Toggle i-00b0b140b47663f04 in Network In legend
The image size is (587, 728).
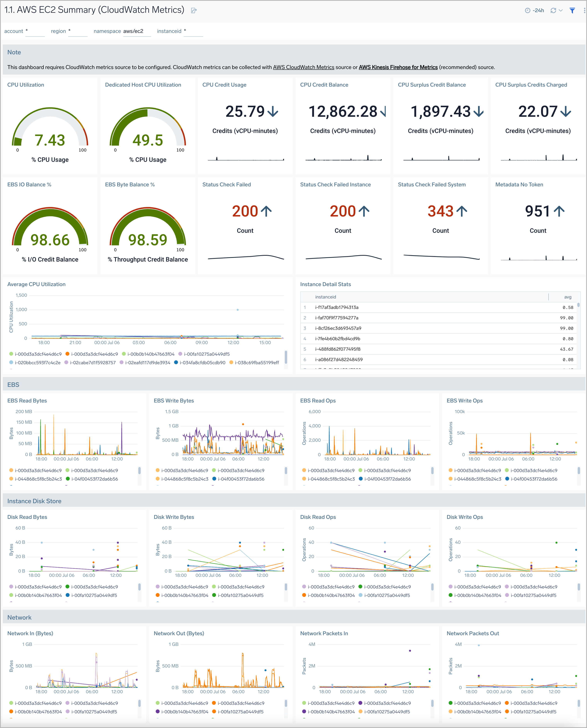point(36,711)
